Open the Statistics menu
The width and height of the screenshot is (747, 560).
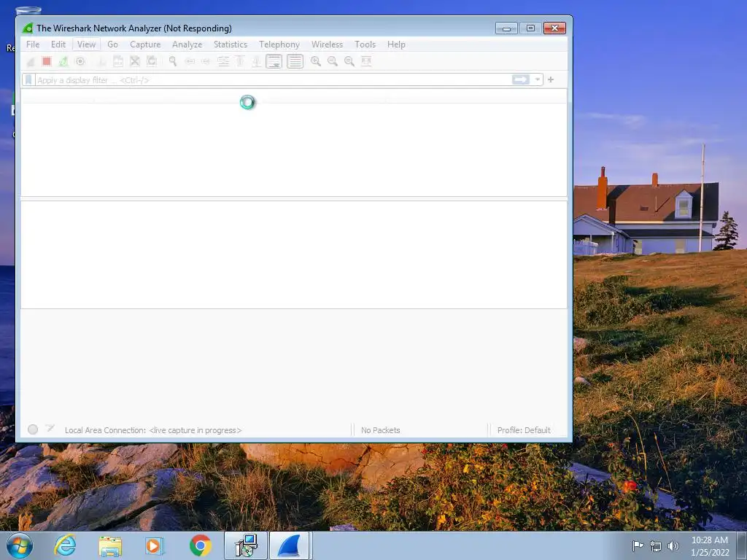pyautogui.click(x=230, y=44)
